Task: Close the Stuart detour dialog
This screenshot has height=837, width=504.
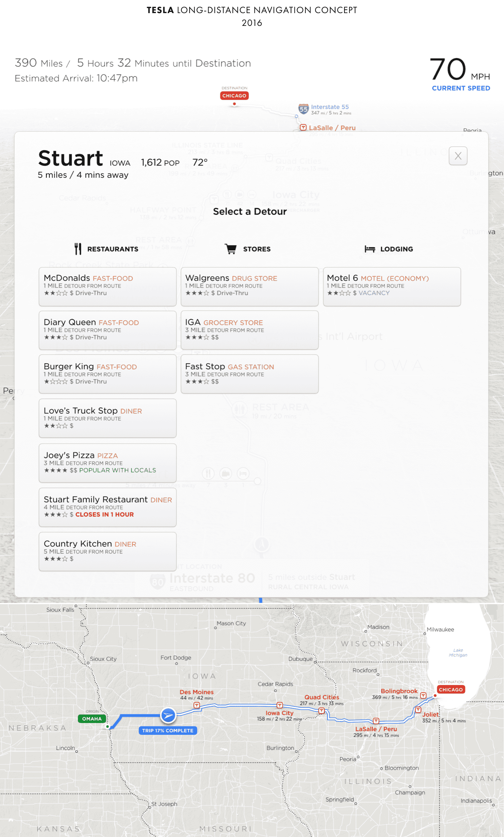Action: [x=458, y=156]
